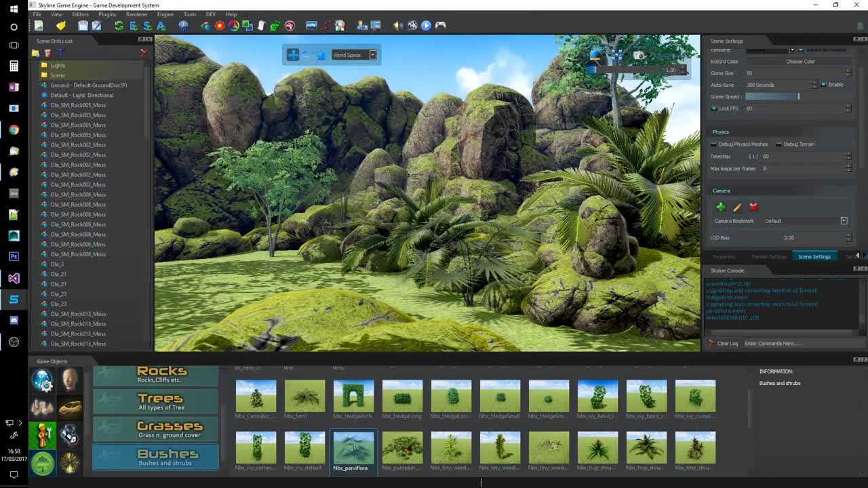Click the Clear Log icon in Skyline Console
The width and height of the screenshot is (868, 488).
tap(713, 343)
